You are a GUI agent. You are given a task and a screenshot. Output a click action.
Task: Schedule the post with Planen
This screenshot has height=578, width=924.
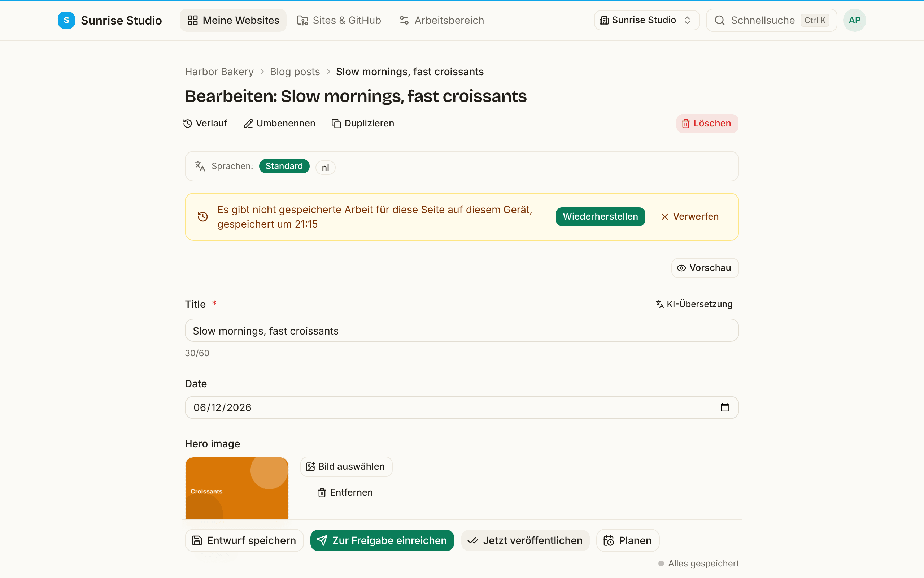[628, 540]
